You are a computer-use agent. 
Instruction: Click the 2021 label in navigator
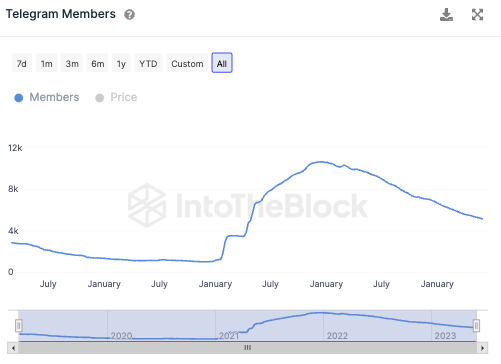(229, 336)
